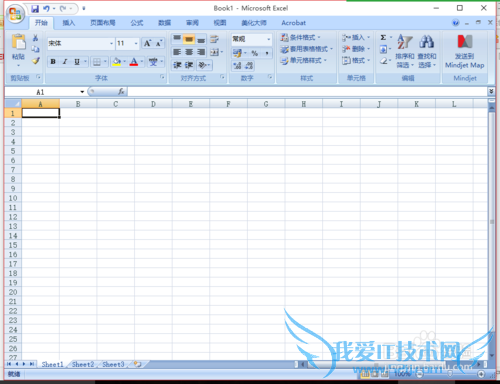Open 查找和选择 find and select
Image resolution: width=500 pixels, height=384 pixels.
click(427, 51)
